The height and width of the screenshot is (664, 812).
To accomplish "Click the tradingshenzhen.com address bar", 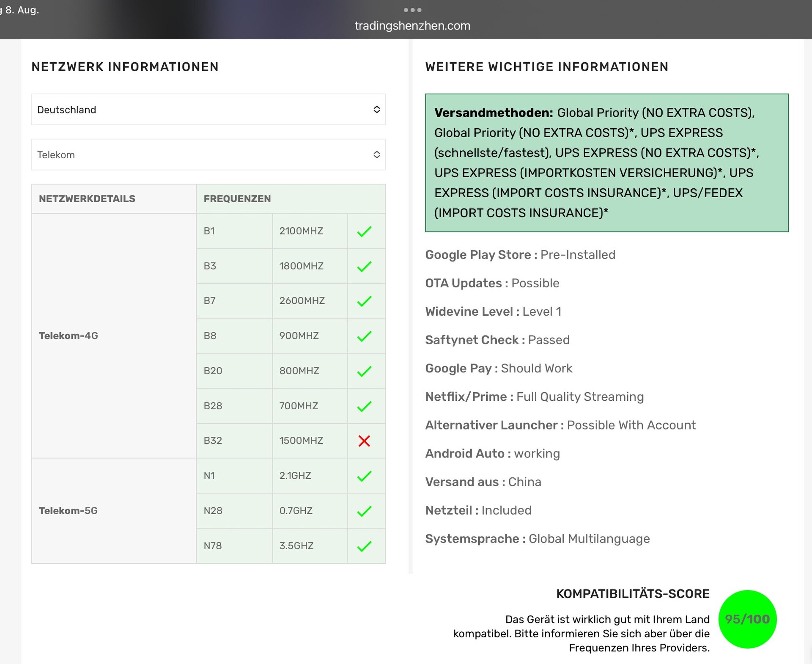I will tap(412, 26).
